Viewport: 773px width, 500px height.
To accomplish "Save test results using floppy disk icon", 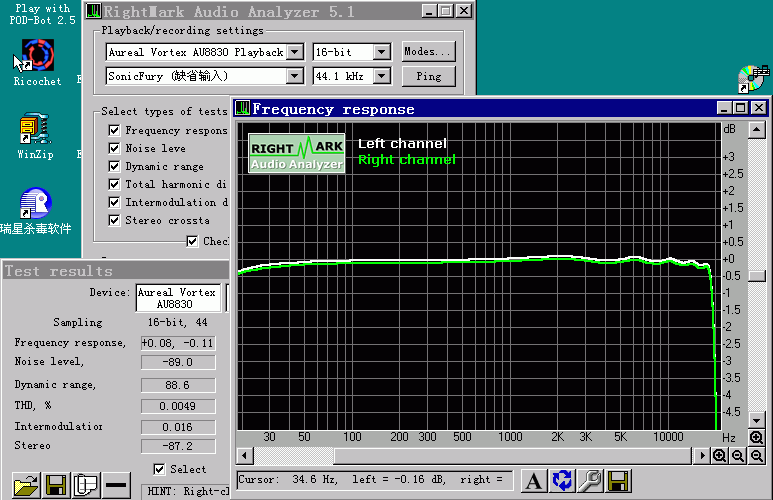I will (x=56, y=485).
